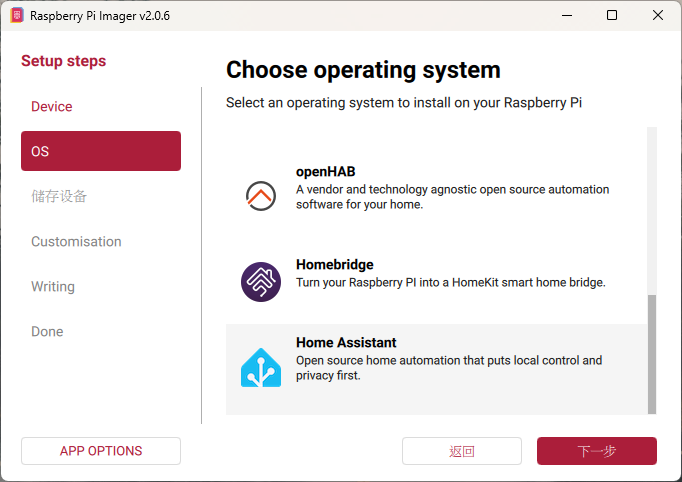This screenshot has height=482, width=682.
Task: Click the OS list scrollbar thumb
Action: point(652,352)
